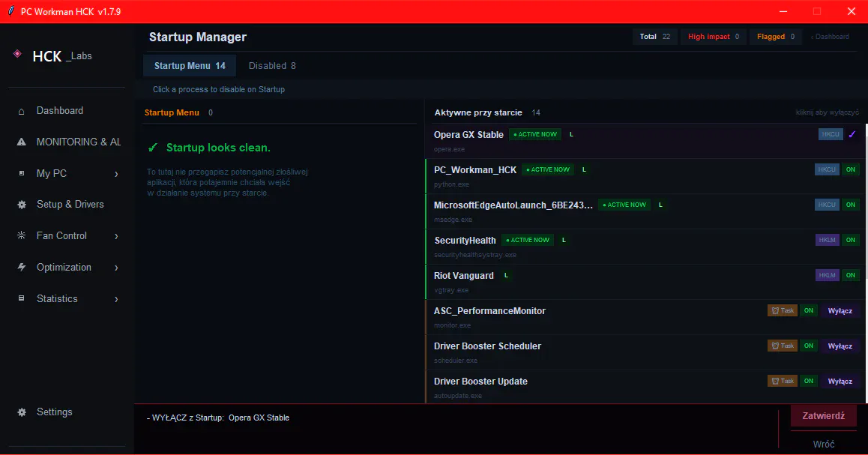Click the HKCU badge on Opera GX Stable
The width and height of the screenshot is (868, 455).
pos(831,134)
